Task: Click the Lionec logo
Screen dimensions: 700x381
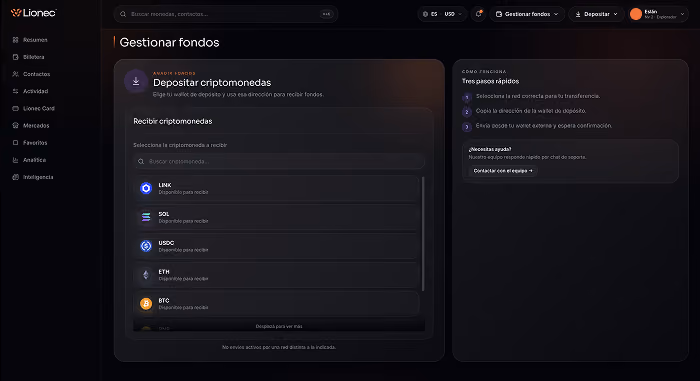Action: (x=33, y=13)
